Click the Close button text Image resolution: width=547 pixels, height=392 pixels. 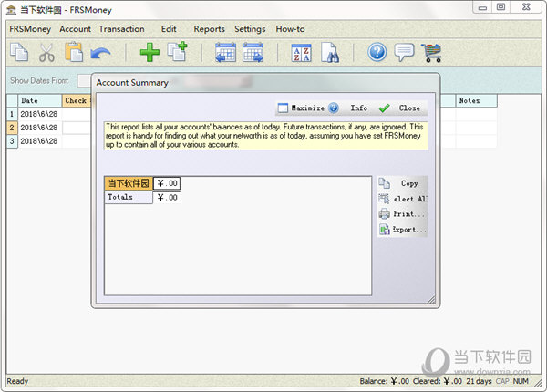(x=409, y=108)
